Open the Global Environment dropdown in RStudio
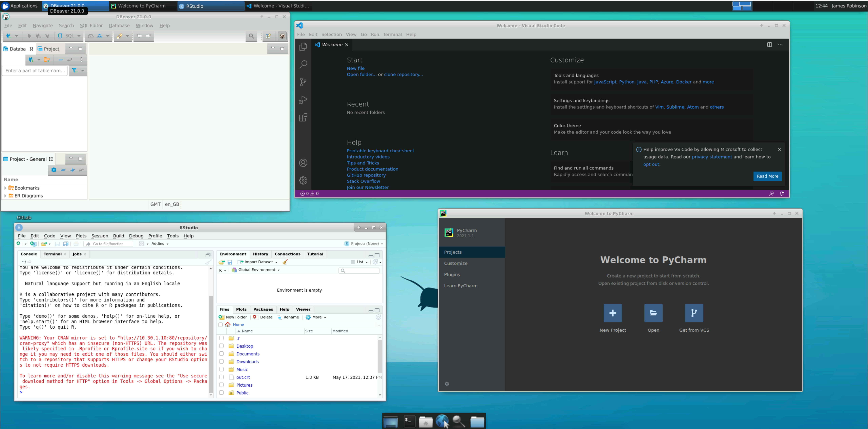Viewport: 868px width, 429px height. [x=256, y=270]
